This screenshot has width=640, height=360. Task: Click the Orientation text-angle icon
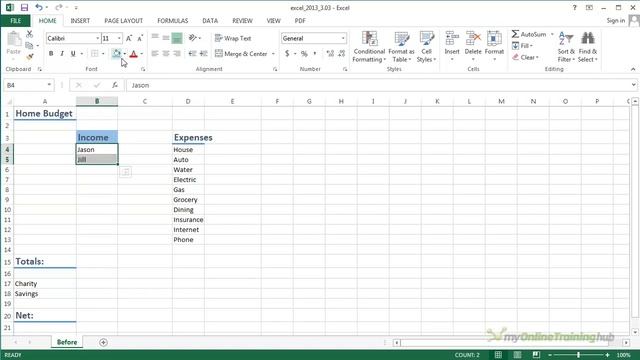click(x=193, y=38)
